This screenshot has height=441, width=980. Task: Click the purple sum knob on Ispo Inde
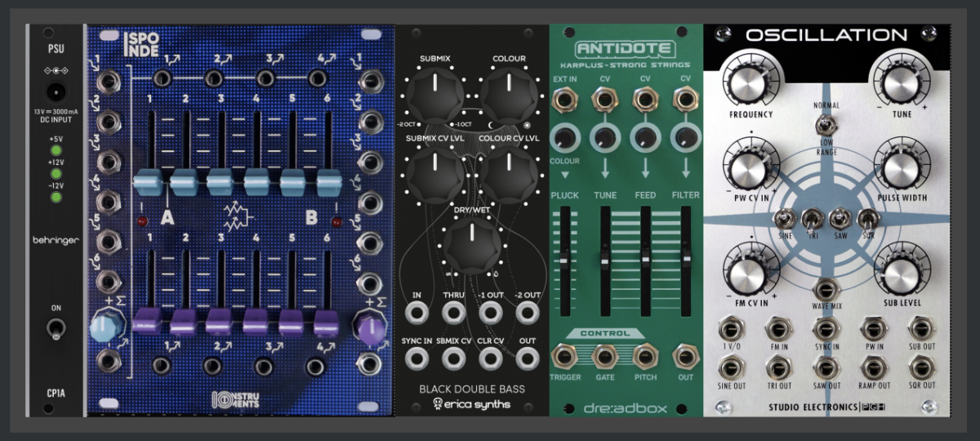point(370,330)
